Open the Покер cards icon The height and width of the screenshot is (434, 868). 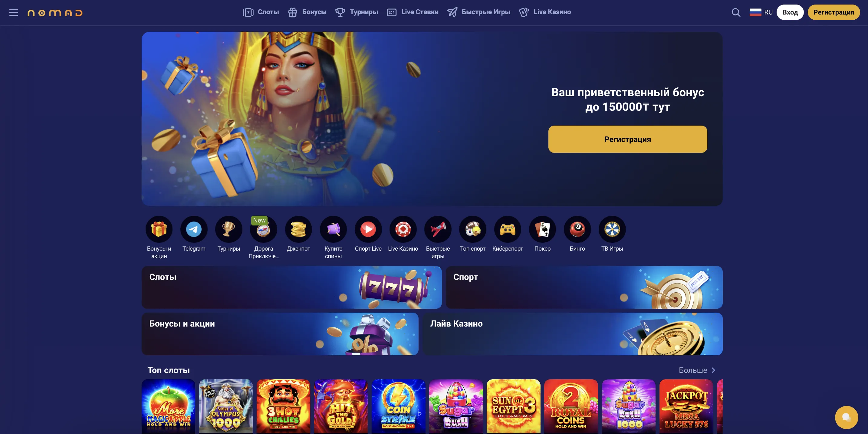tap(542, 229)
